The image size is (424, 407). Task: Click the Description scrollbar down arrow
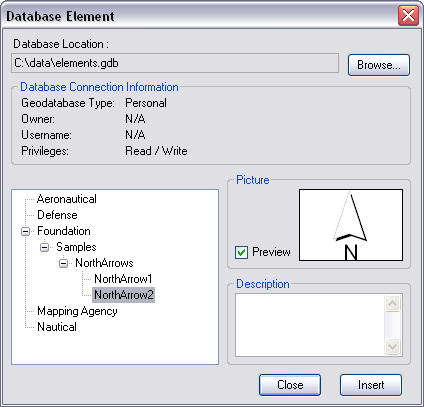[392, 346]
